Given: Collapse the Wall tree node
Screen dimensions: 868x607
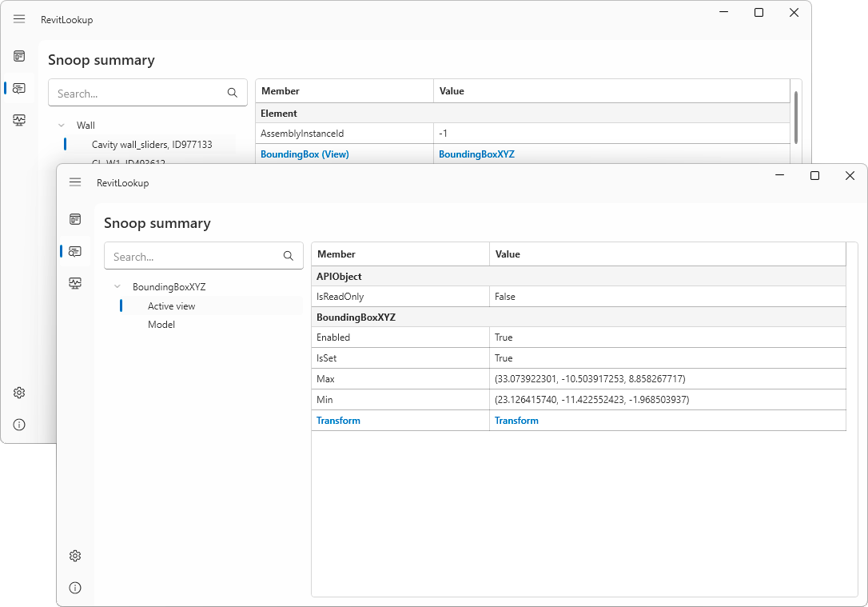Looking at the screenshot, I should click(62, 126).
